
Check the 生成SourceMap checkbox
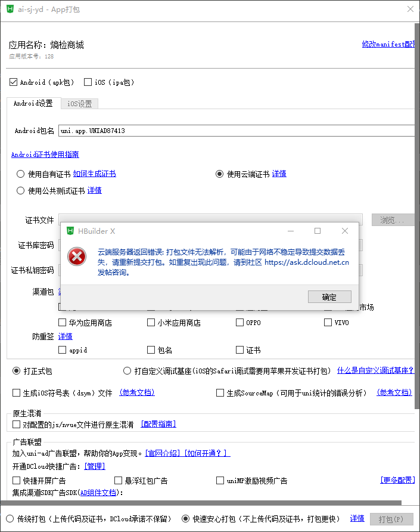coord(220,393)
